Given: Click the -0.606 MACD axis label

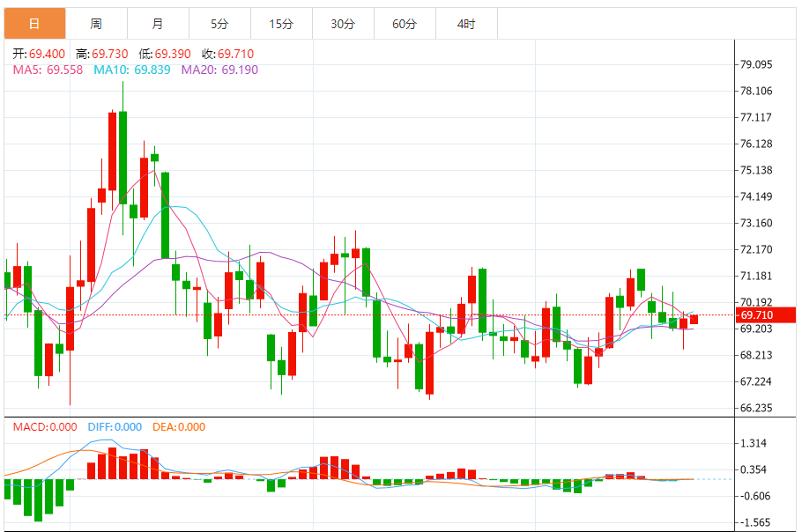Looking at the screenshot, I should click(x=754, y=496).
